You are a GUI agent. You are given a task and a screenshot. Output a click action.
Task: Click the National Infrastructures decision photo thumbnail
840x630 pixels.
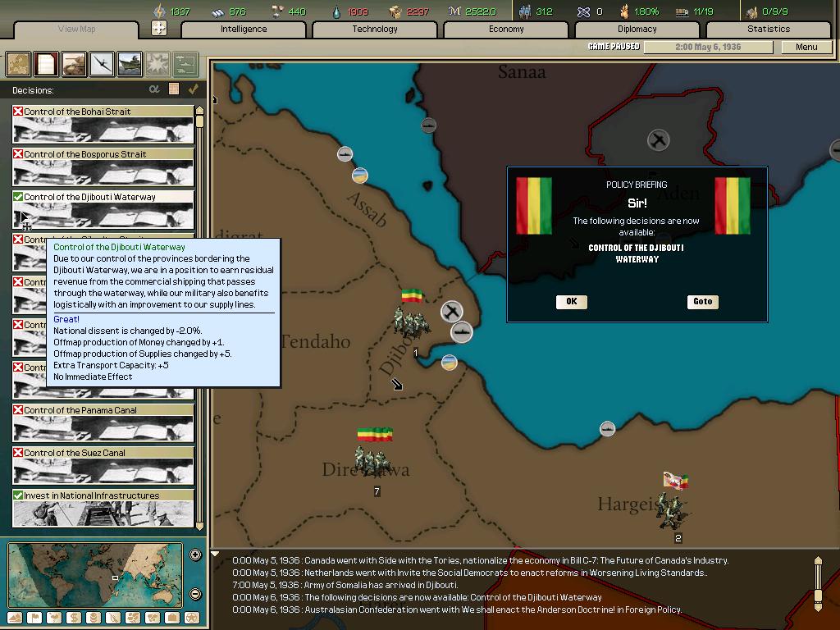coord(103,514)
